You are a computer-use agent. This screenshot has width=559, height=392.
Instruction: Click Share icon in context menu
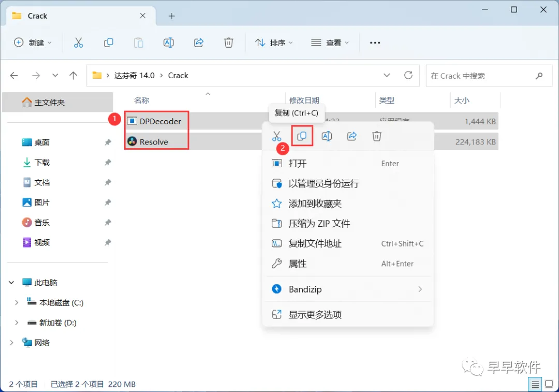click(352, 136)
